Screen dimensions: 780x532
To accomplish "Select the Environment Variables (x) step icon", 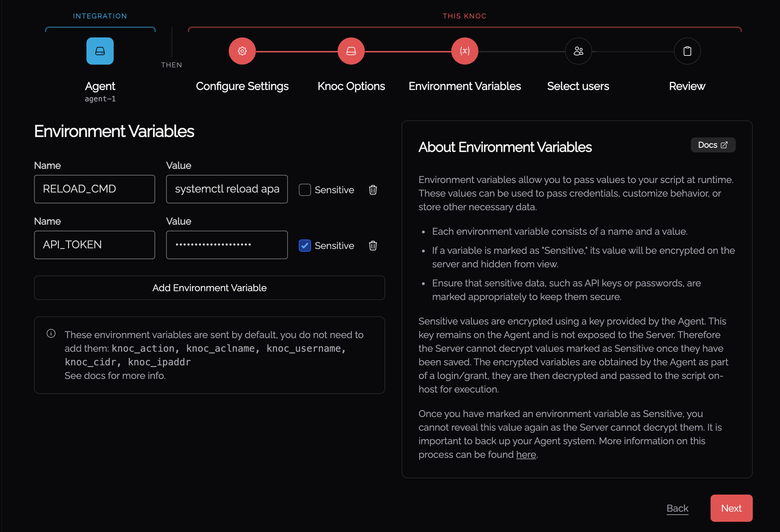I will click(465, 51).
